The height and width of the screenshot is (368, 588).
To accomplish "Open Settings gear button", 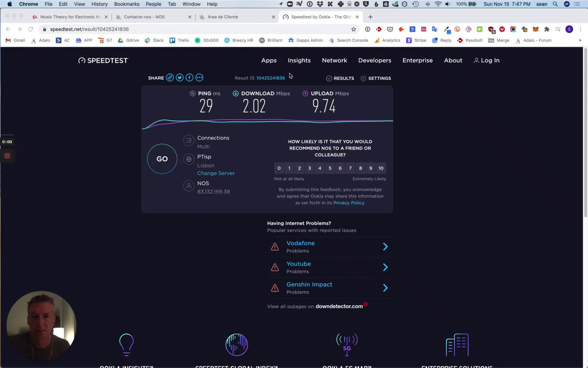I will pyautogui.click(x=376, y=78).
